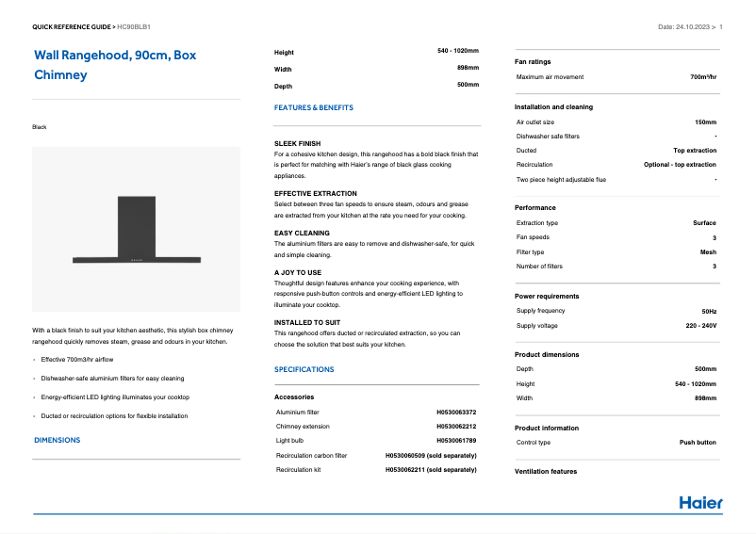This screenshot has width=756, height=534.
Task: Click the Recirculation kit row label
Action: [299, 469]
